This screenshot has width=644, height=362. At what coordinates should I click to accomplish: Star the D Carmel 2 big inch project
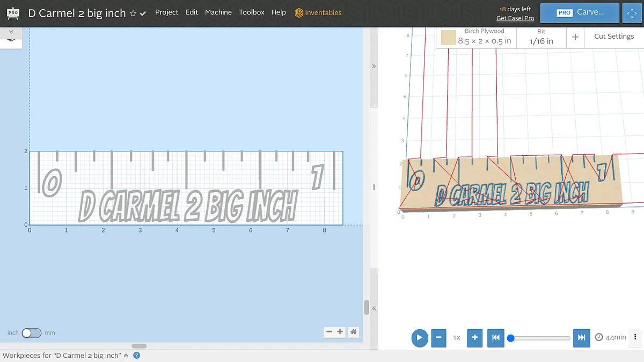pyautogui.click(x=133, y=13)
